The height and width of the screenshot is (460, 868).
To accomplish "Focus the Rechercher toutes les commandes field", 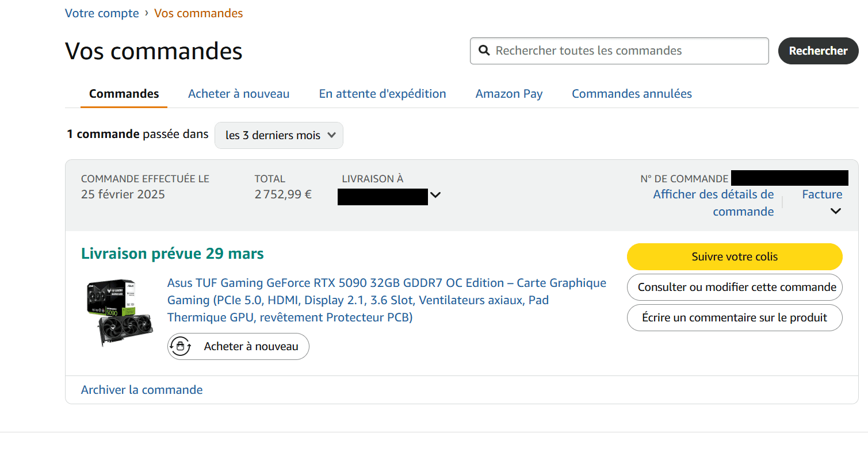I will pyautogui.click(x=619, y=51).
